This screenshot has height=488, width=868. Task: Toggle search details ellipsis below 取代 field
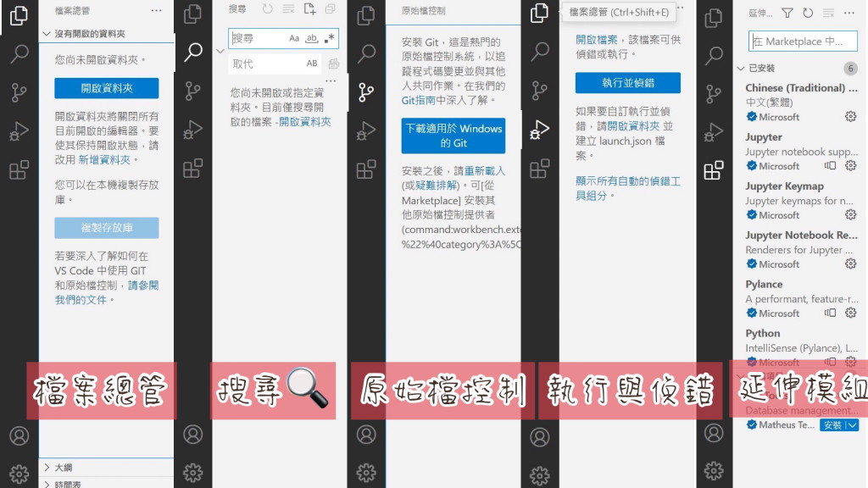331,80
